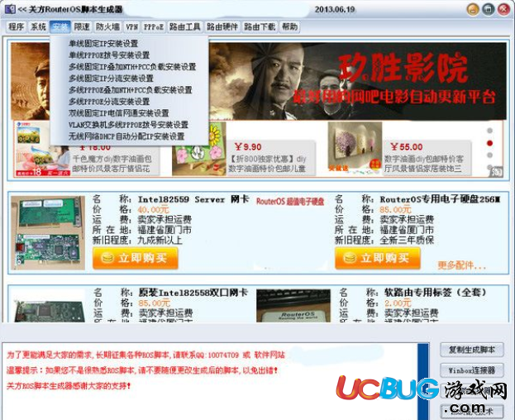Viewport: 515px width, 420px height.
Task: Open the 玖胜影院 banner advertisement
Action: tap(357, 81)
